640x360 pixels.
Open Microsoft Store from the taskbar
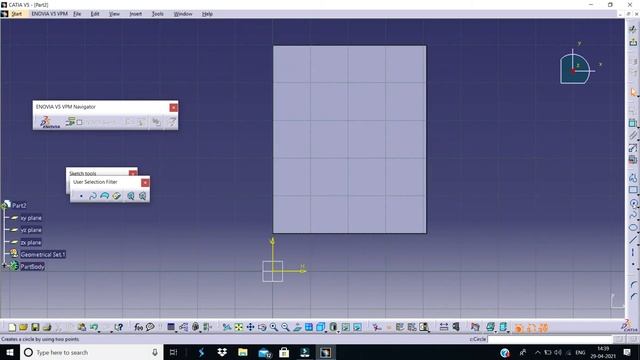(284, 352)
